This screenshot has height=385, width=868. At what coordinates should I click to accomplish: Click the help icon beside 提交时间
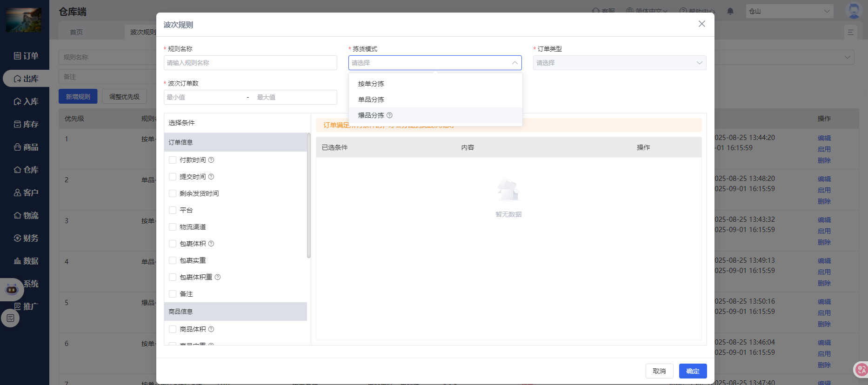click(211, 177)
